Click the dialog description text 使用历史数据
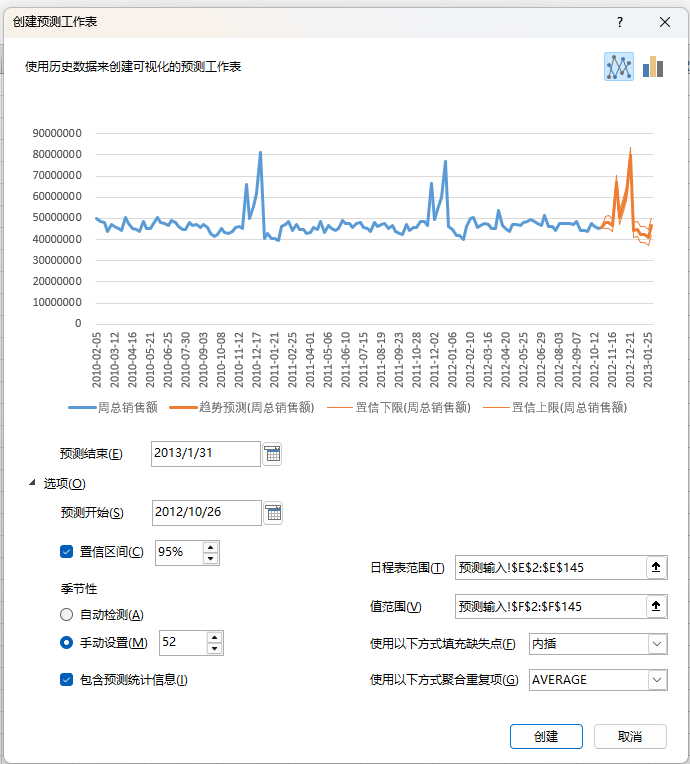690x764 pixels. (x=133, y=67)
